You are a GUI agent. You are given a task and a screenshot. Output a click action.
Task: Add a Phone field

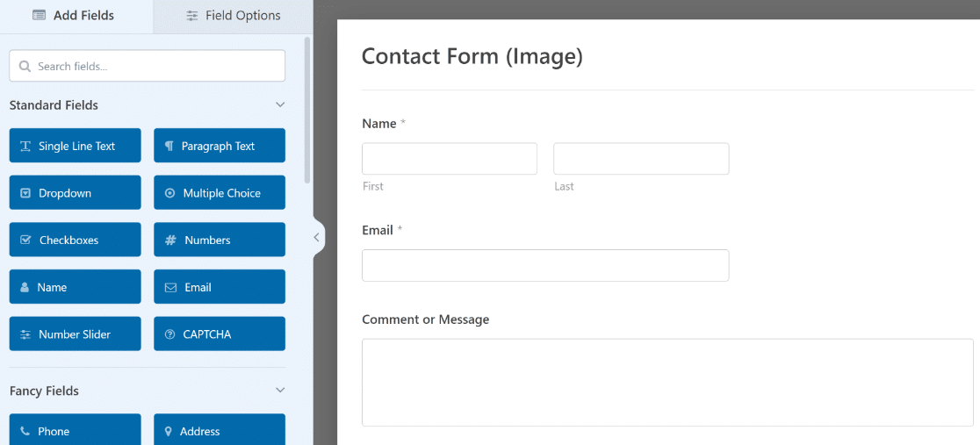click(75, 430)
